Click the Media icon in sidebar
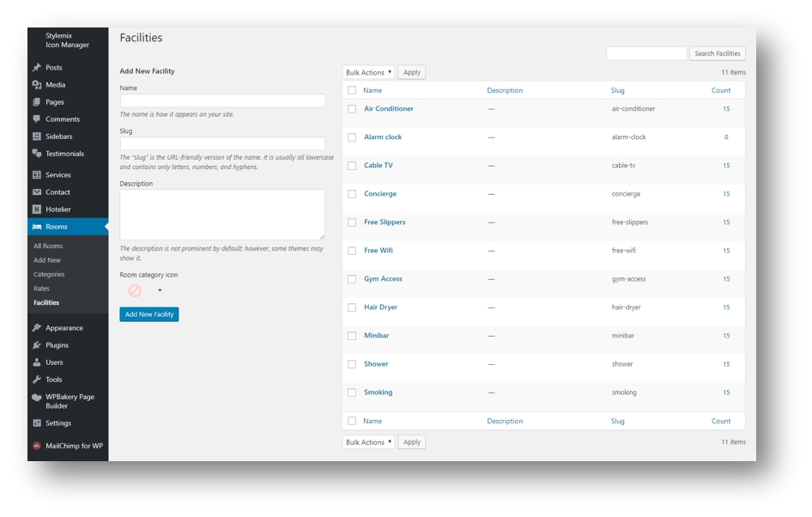Screen dimensions: 812x517 [37, 85]
